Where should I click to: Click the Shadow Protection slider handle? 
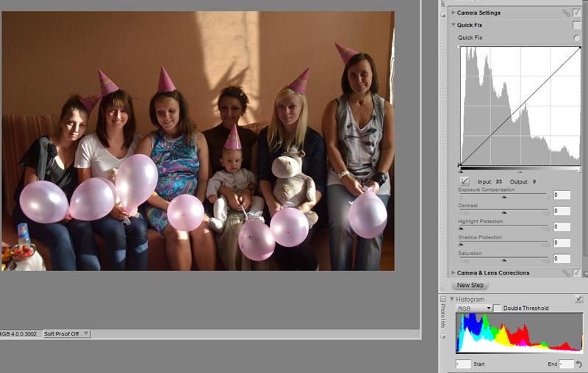pyautogui.click(x=461, y=245)
